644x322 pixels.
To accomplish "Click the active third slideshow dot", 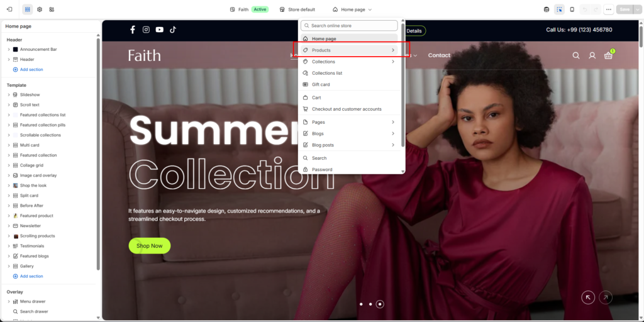I will pyautogui.click(x=380, y=304).
